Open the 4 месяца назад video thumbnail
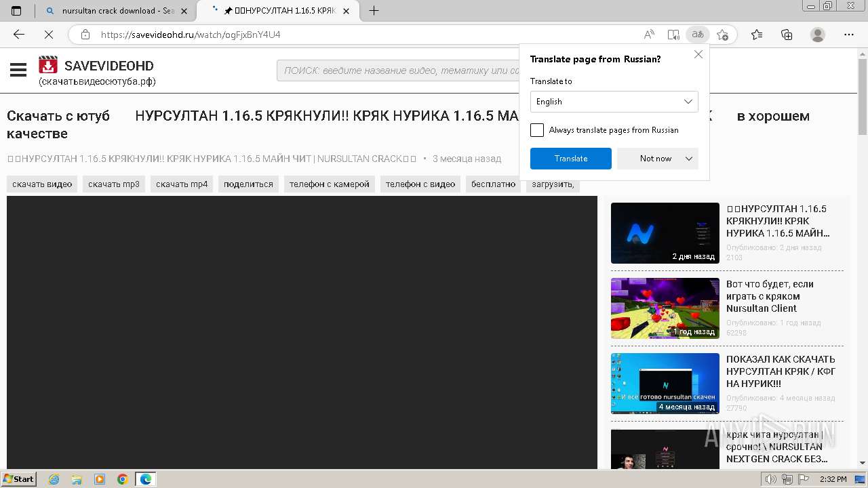Screen dimensions: 868x488 tap(665, 384)
